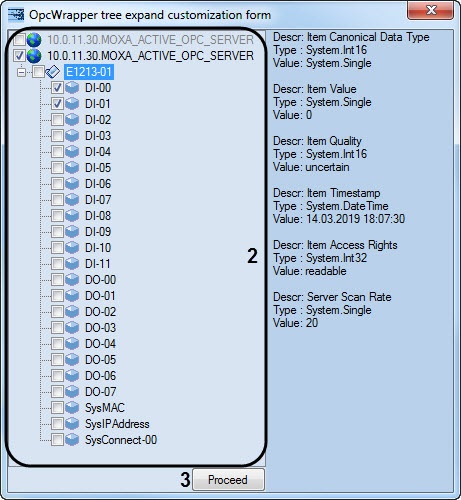Click the cube icon next to DI-00
The image size is (461, 500).
click(72, 88)
